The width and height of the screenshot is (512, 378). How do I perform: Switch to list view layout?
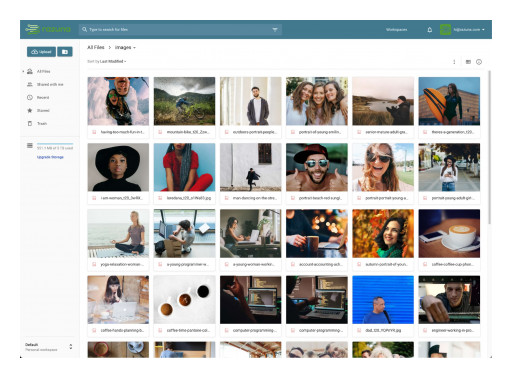click(468, 62)
